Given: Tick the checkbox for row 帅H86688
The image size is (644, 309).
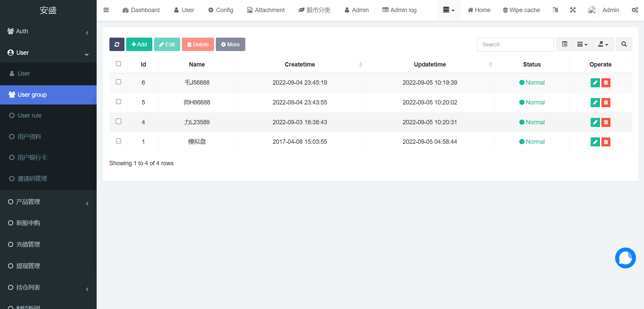Looking at the screenshot, I should (x=118, y=102).
